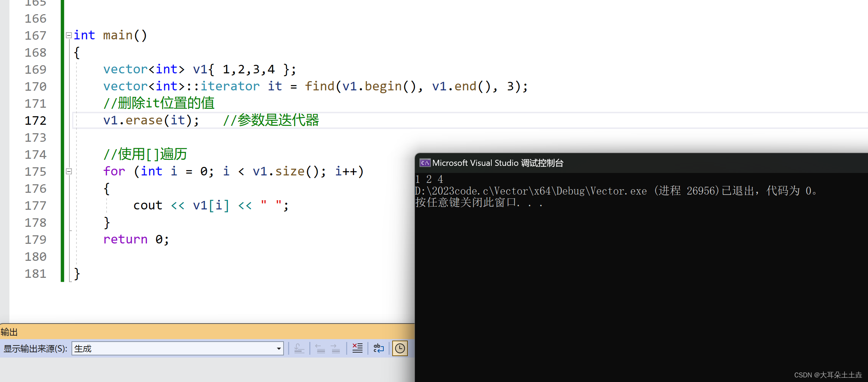868x382 pixels.
Task: Place cursor on 'main' function name
Action: pyautogui.click(x=118, y=35)
